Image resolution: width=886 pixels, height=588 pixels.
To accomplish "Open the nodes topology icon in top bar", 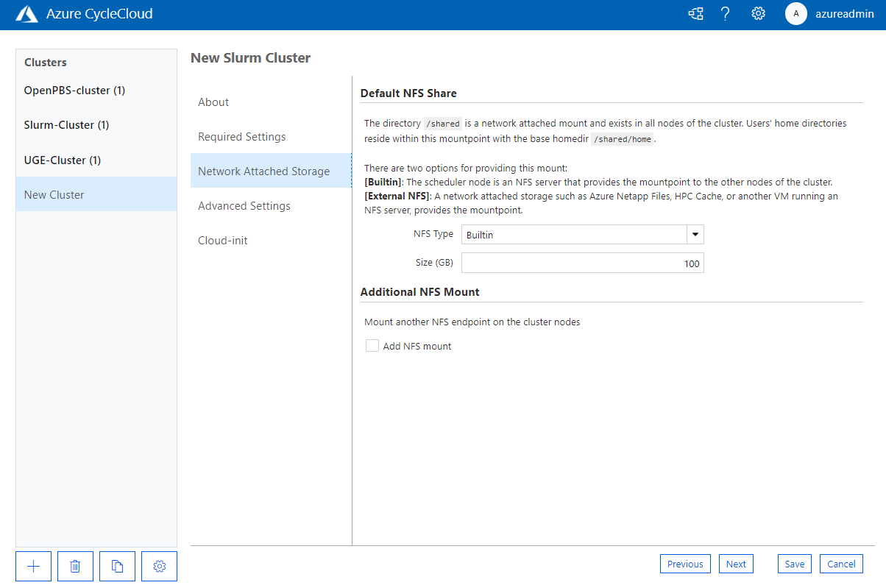I will 695,13.
